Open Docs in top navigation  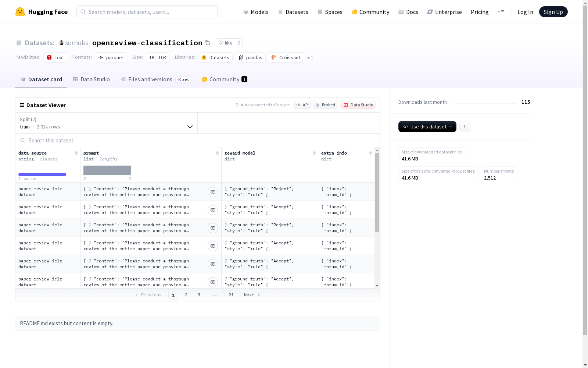tap(408, 12)
